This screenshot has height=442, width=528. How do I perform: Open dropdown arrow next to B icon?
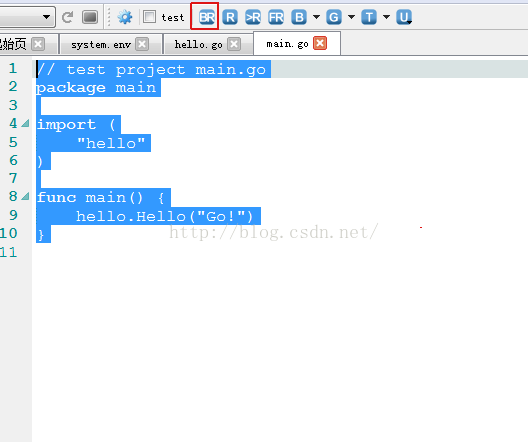[316, 16]
